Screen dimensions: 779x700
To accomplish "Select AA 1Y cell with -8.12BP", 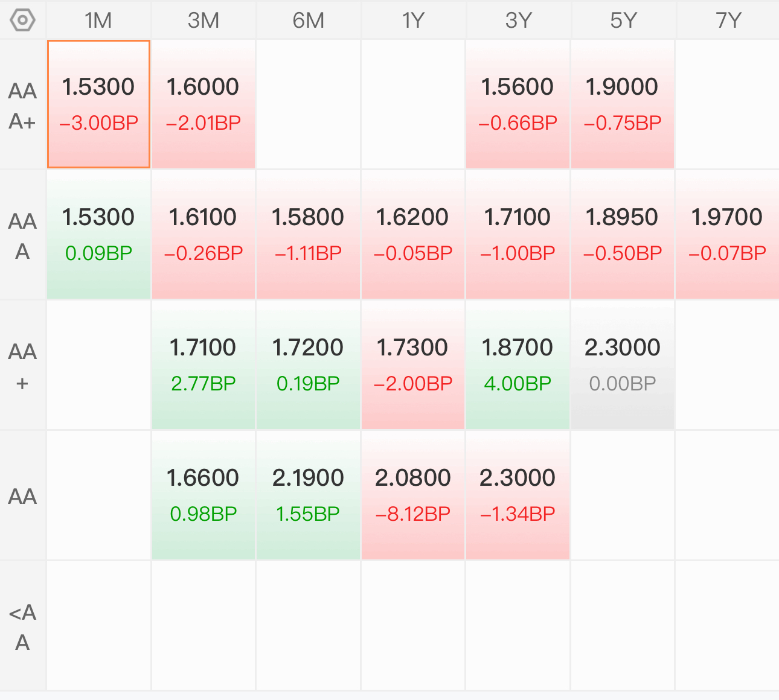I will point(413,495).
